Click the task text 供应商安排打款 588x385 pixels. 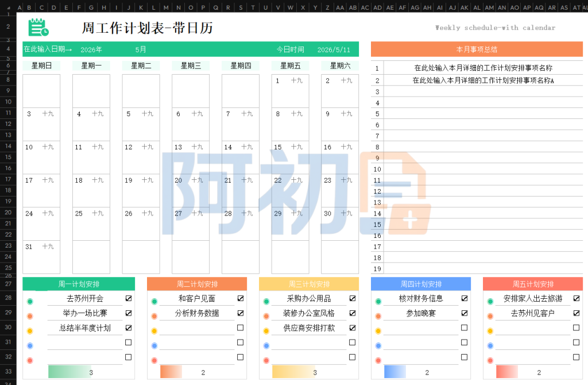[309, 328]
